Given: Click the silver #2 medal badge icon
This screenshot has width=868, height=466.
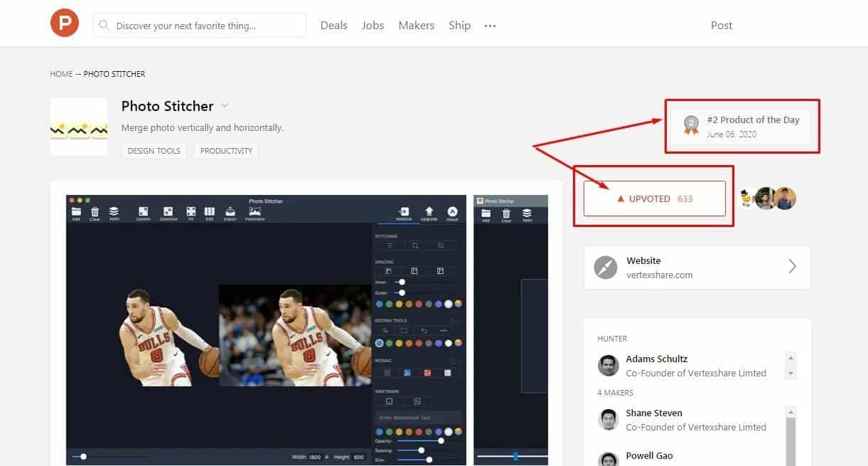Looking at the screenshot, I should point(691,125).
